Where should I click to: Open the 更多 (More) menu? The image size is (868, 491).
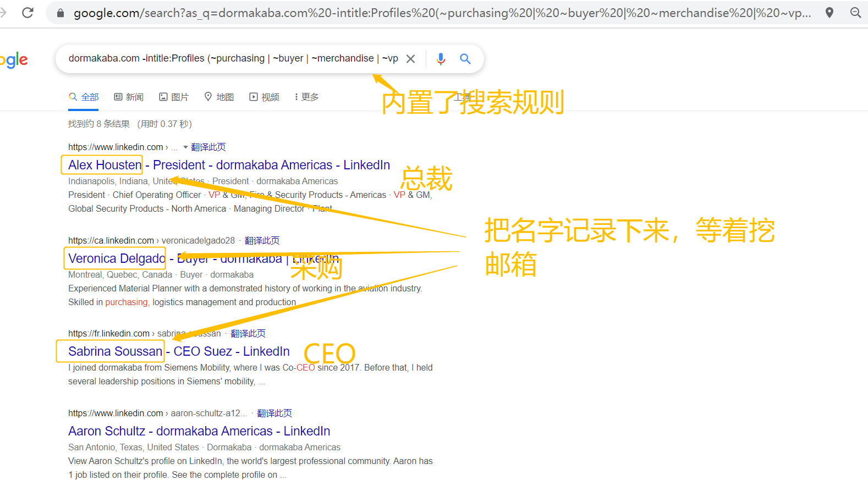click(x=306, y=97)
